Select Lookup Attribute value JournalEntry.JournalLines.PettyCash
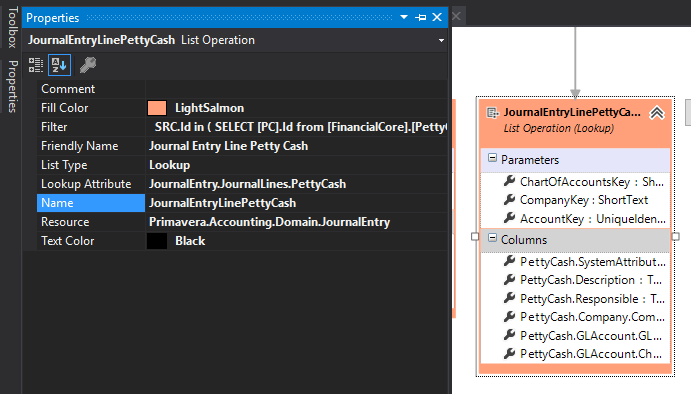The image size is (691, 394). [x=296, y=184]
